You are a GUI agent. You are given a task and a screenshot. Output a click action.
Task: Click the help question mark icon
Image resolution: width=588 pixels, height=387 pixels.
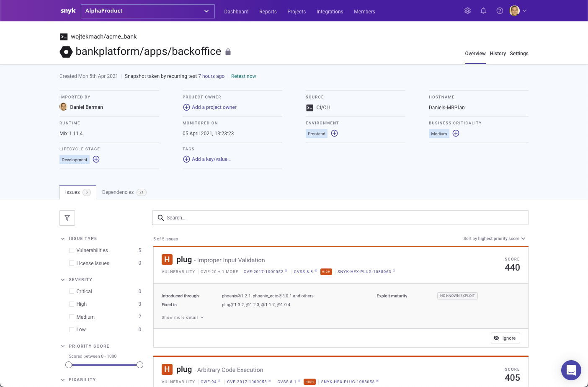pyautogui.click(x=500, y=10)
